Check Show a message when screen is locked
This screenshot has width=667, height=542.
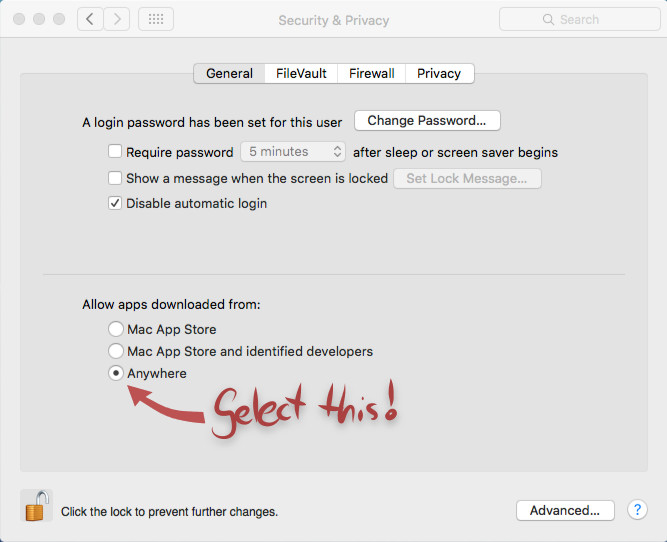point(115,177)
